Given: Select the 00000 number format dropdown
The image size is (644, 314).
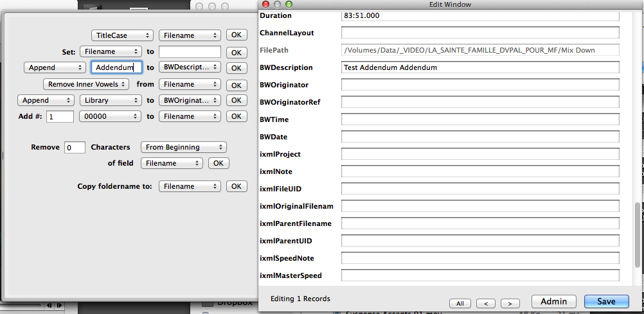Looking at the screenshot, I should (109, 116).
